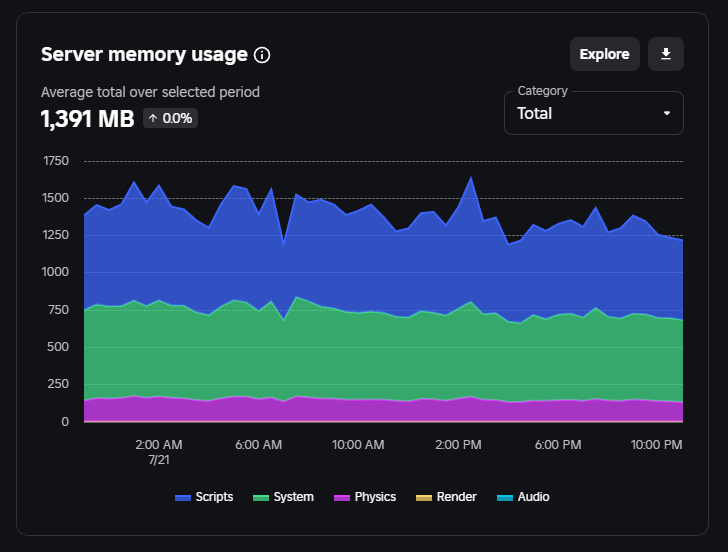Image resolution: width=728 pixels, height=552 pixels.
Task: Click the 2:00 AM time axis label
Action: (159, 445)
